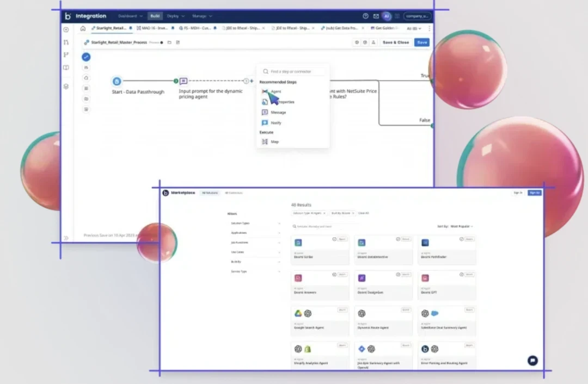Click the Start - Data Passthrough shape icon
This screenshot has height=384, width=588.
point(117,81)
